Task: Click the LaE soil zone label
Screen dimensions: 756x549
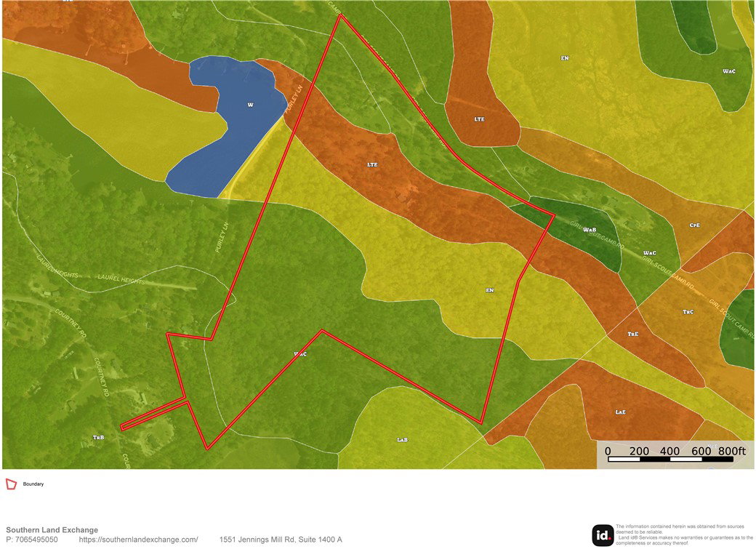Action: point(621,412)
